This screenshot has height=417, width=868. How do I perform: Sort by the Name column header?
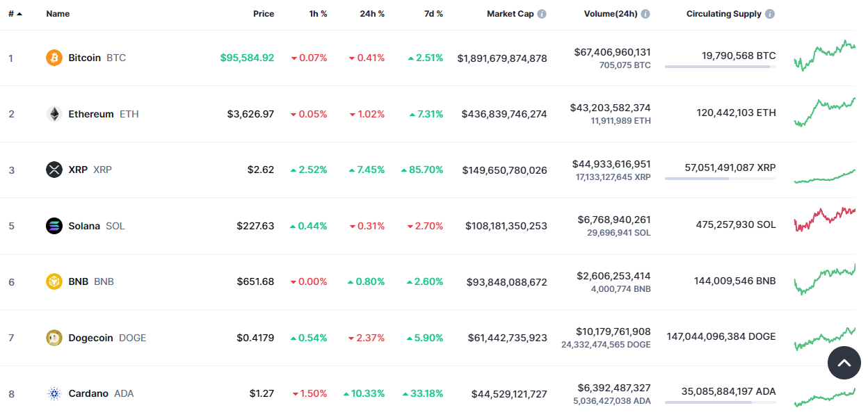[x=58, y=14]
